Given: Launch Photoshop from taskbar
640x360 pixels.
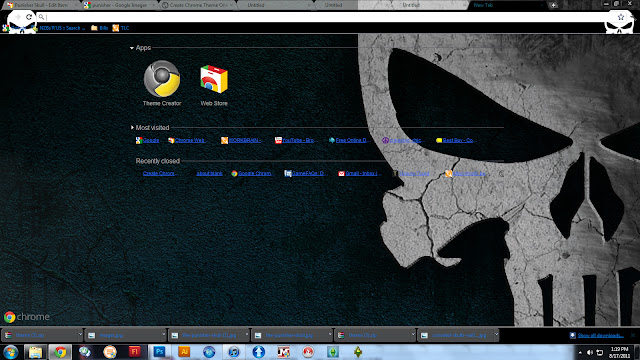Looking at the screenshot, I should (x=159, y=352).
